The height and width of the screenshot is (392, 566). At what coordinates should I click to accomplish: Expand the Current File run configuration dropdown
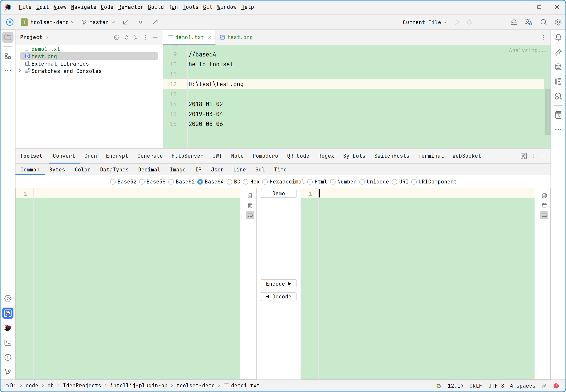pos(424,22)
